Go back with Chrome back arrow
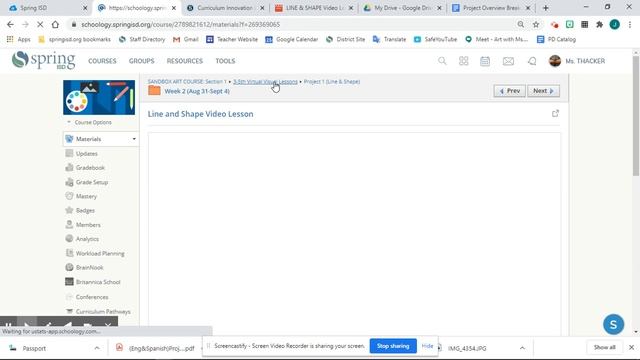Screen dimensions: 640x360 pos(10,24)
